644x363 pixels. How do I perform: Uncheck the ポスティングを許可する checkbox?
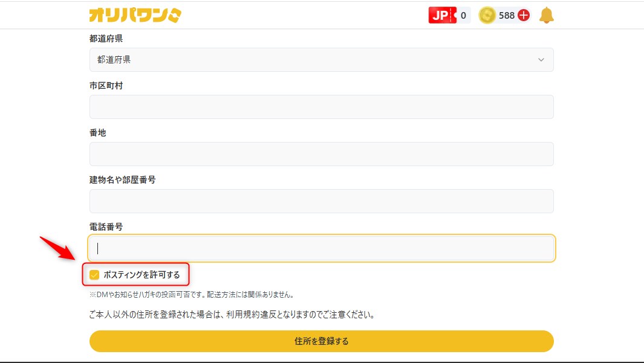point(94,275)
